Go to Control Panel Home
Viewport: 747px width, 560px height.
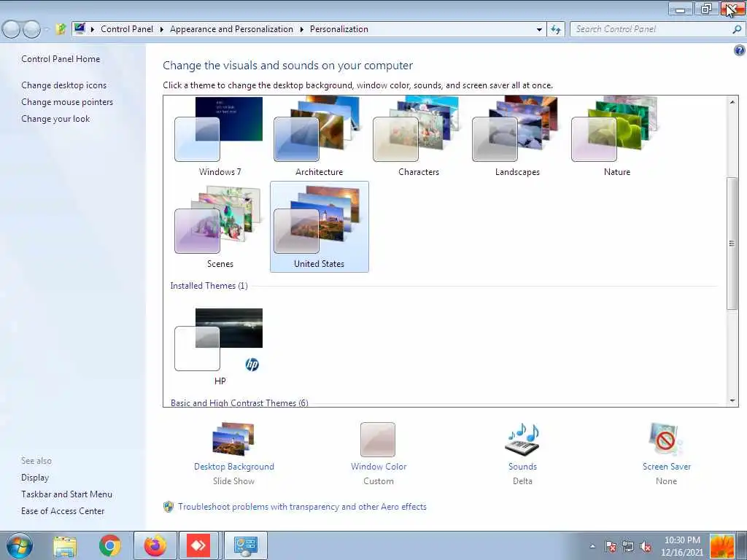click(61, 59)
